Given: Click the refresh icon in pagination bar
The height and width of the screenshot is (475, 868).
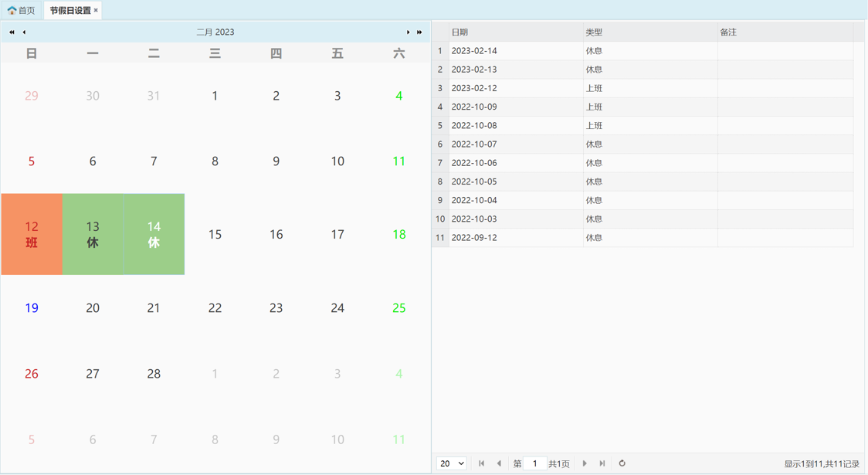Looking at the screenshot, I should click(x=622, y=463).
